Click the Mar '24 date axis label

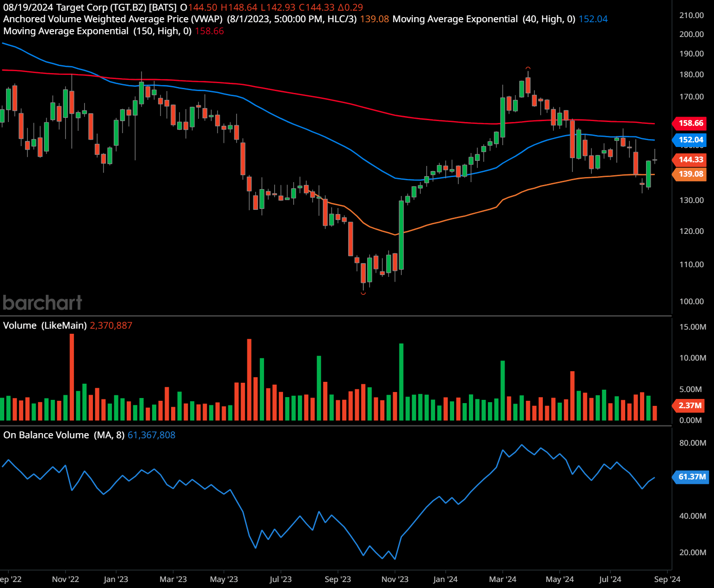(x=503, y=579)
